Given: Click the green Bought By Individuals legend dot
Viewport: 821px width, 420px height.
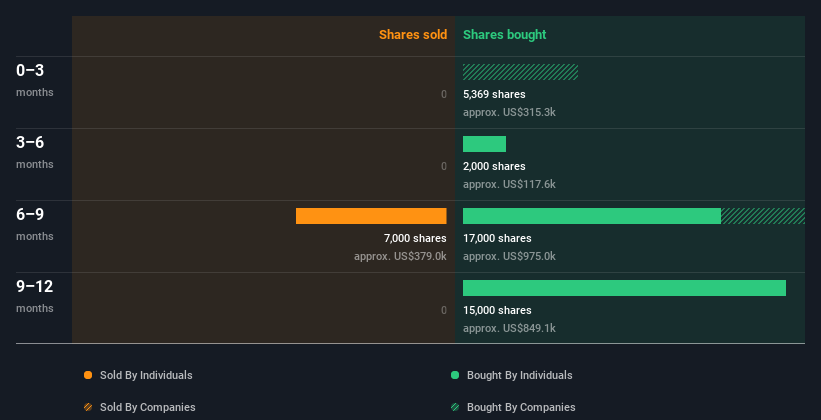Looking at the screenshot, I should 455,375.
